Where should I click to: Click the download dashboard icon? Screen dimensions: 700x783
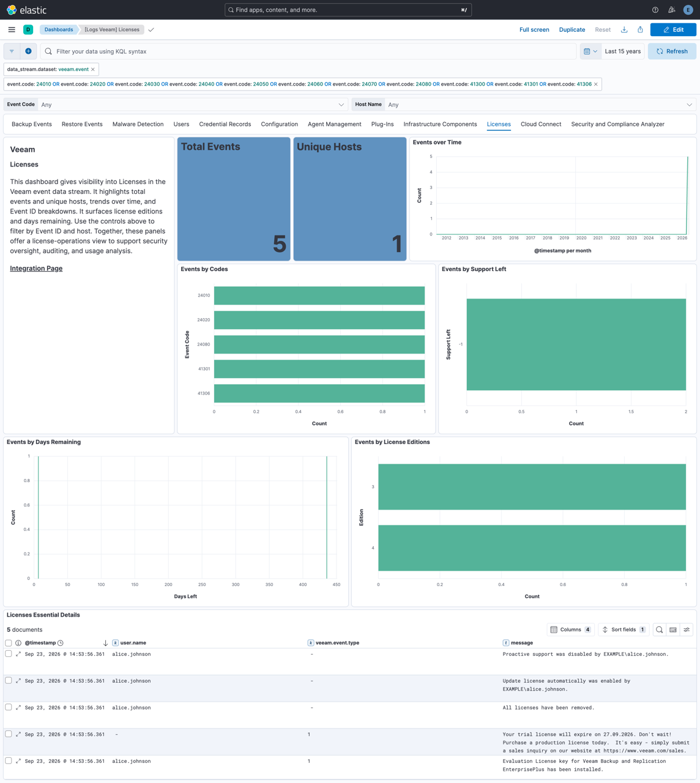(624, 29)
